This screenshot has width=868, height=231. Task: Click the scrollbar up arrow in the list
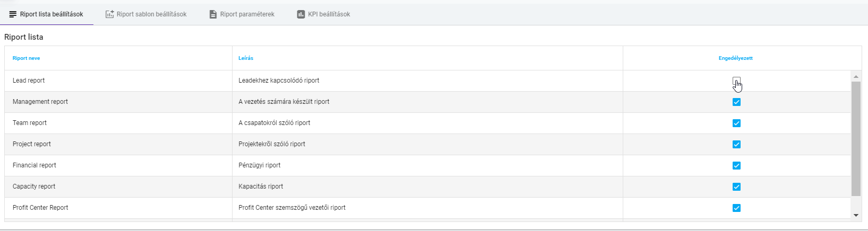[856, 77]
